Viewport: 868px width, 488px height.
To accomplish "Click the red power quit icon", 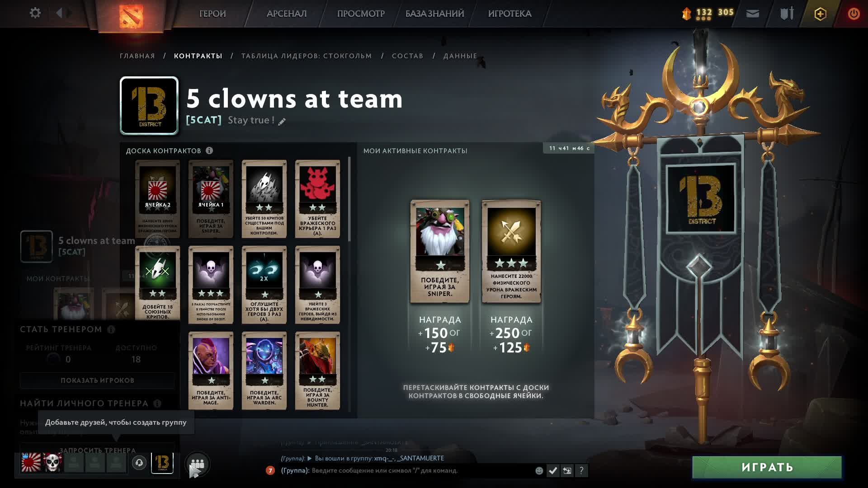I will coord(854,14).
